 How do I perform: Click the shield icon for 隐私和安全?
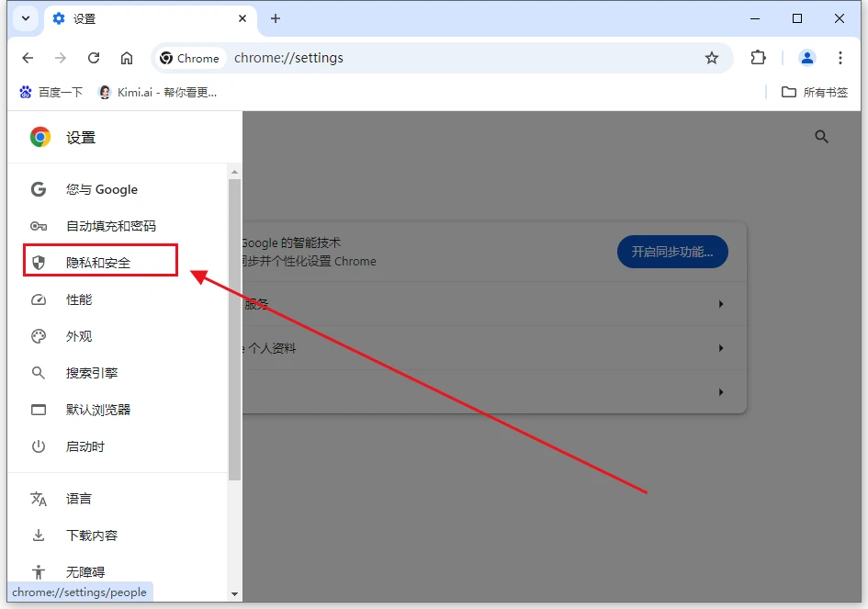point(39,263)
